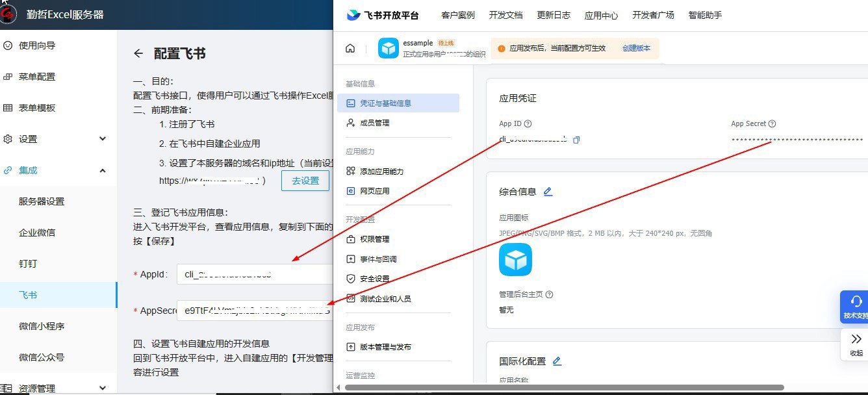Click the essample app logo icon
This screenshot has width=868, height=395.
tap(389, 49)
